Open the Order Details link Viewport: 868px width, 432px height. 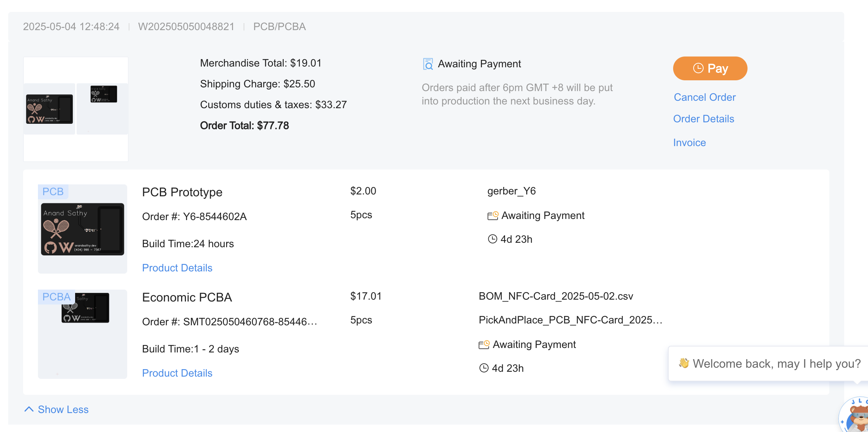[x=703, y=119]
